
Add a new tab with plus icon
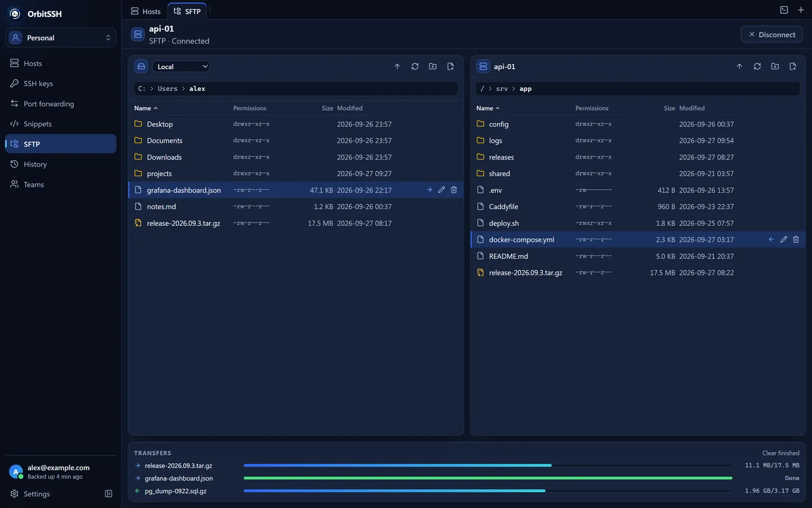(x=801, y=10)
